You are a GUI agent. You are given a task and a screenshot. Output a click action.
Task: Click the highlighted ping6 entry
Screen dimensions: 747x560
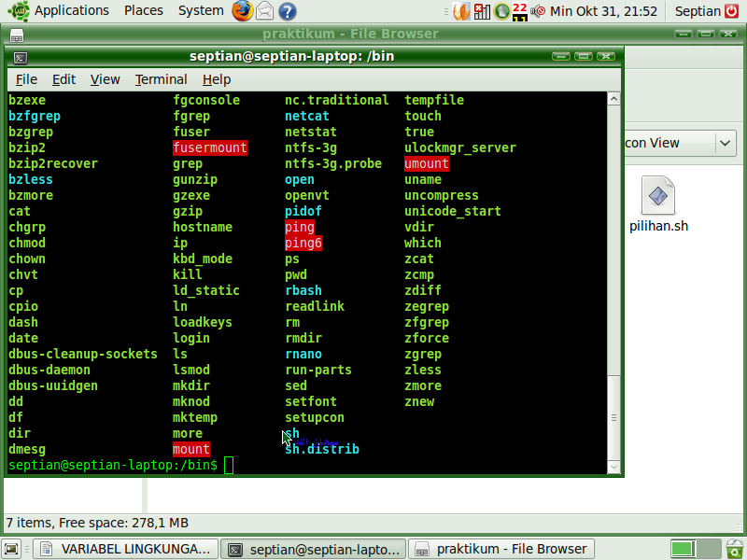303,243
